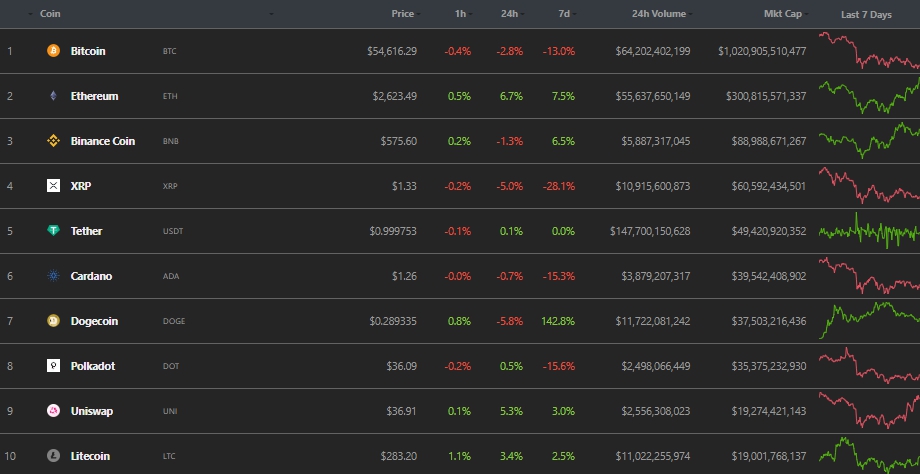
Task: Click the Litecoin logo icon
Action: tap(53, 456)
